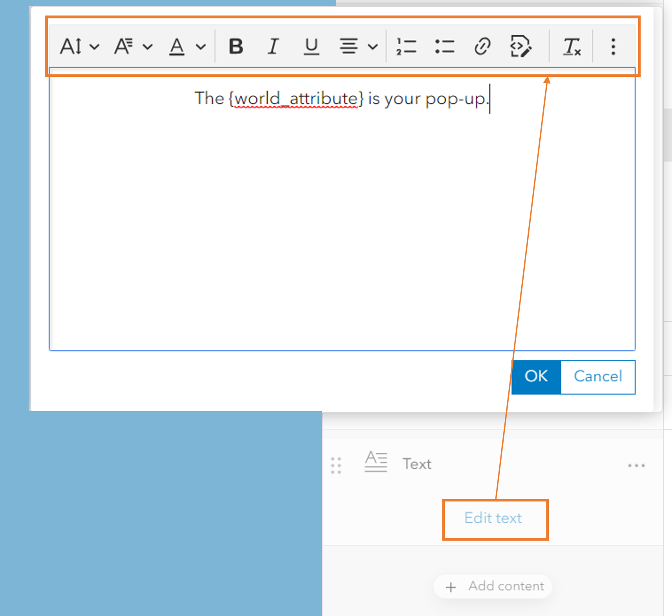Screen dimensions: 672x616
Task: Open the Text element ellipsis options
Action: (x=636, y=465)
